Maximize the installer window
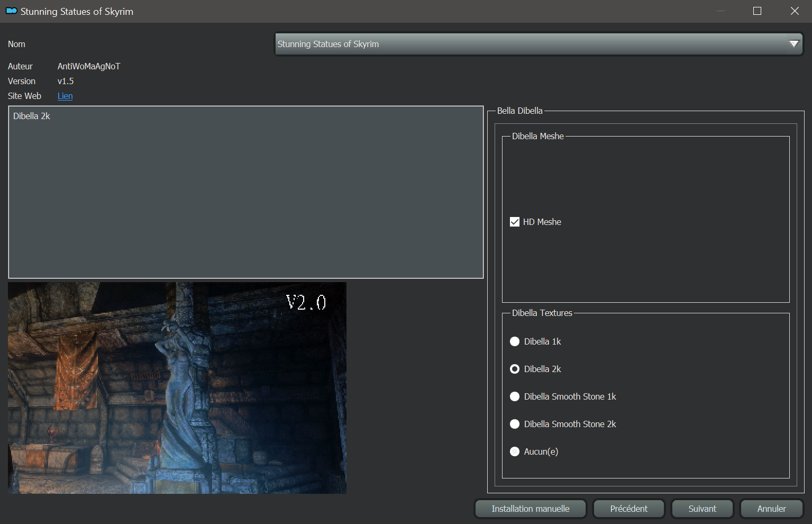Screen dimensions: 812x524 pos(757,11)
